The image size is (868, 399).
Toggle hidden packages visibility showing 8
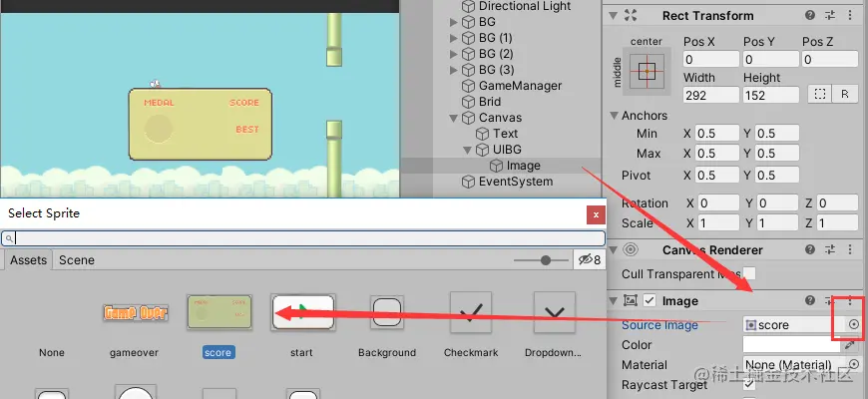click(589, 259)
